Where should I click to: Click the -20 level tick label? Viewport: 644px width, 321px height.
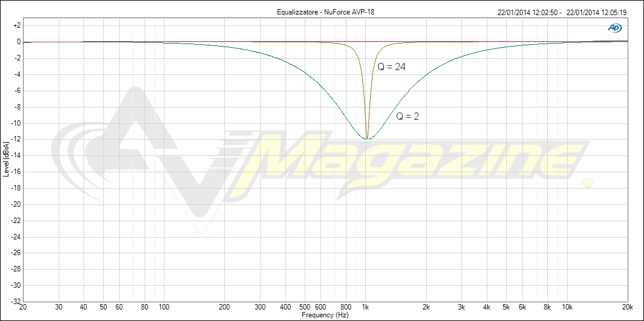coord(16,204)
